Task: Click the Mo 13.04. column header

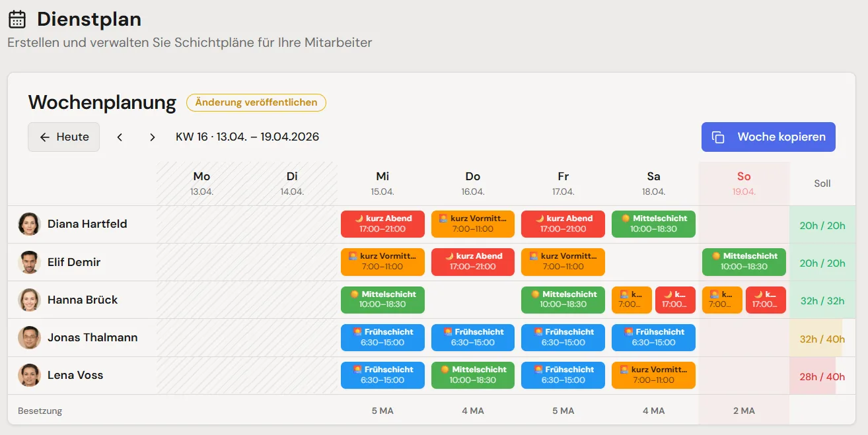Action: coord(201,184)
